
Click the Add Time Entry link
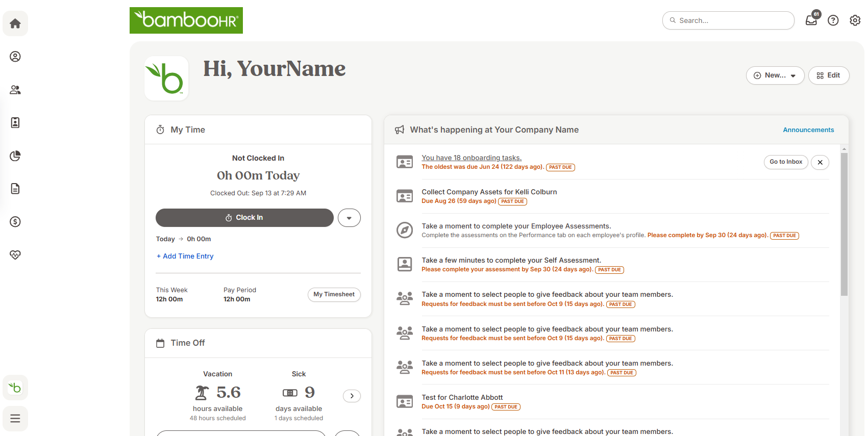tap(185, 257)
